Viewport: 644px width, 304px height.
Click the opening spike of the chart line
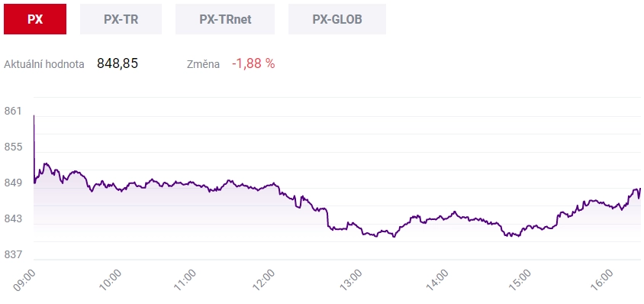[34, 116]
